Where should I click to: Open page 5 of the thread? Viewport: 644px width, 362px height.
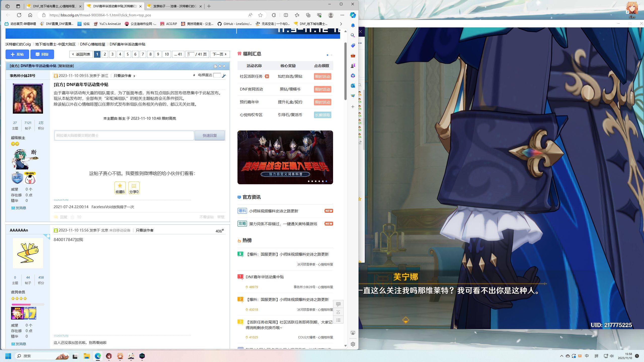pyautogui.click(x=128, y=54)
